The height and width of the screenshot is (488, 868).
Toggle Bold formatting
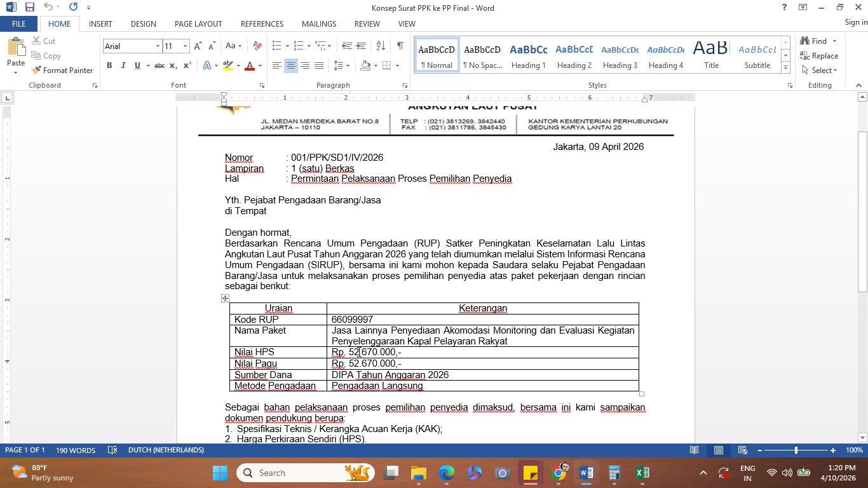click(109, 65)
